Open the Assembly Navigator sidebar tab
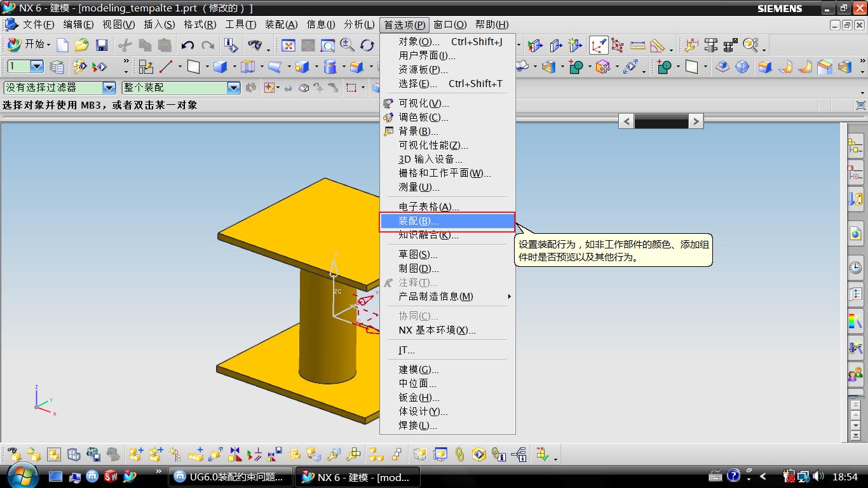This screenshot has width=868, height=488. [855, 147]
